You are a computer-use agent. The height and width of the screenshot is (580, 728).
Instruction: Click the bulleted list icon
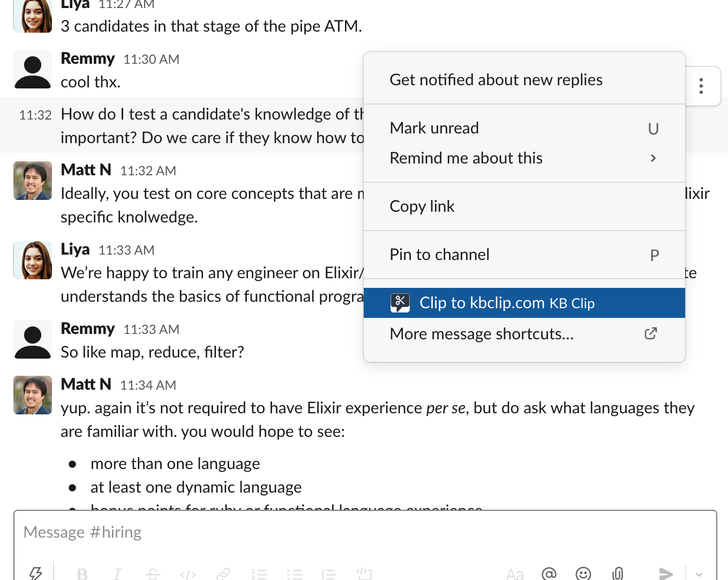pyautogui.click(x=294, y=574)
